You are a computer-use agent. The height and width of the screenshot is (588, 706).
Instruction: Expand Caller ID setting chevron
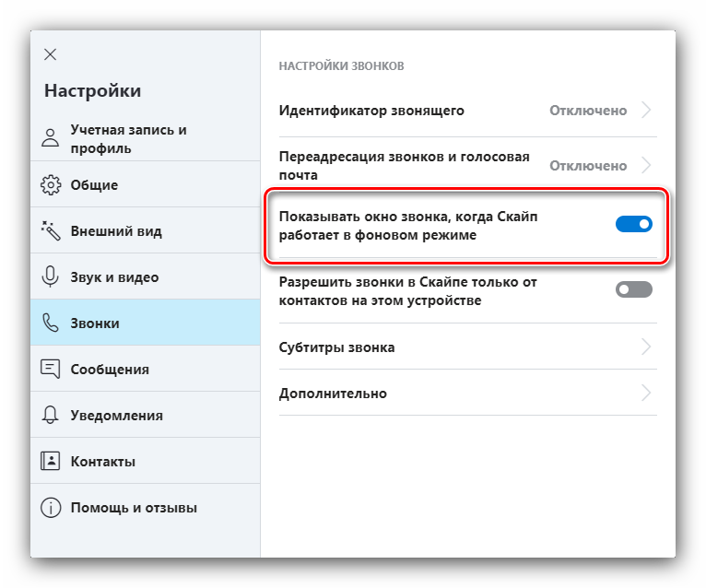(646, 111)
